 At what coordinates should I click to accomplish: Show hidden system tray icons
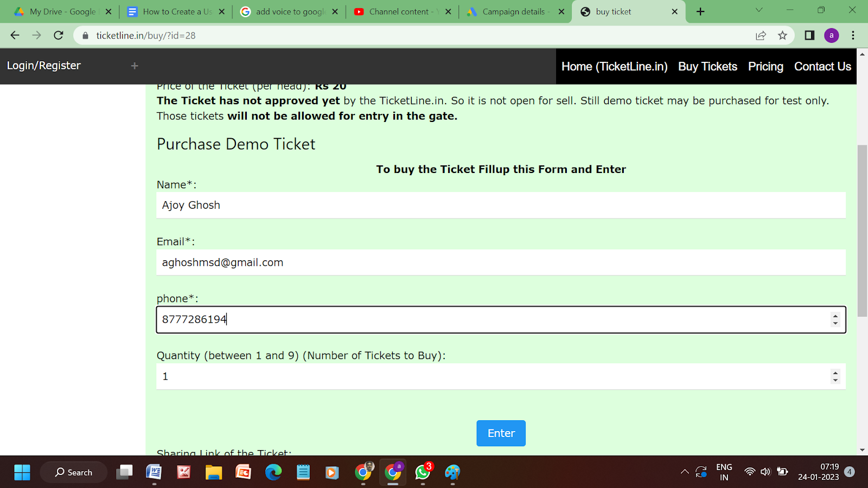(x=685, y=472)
